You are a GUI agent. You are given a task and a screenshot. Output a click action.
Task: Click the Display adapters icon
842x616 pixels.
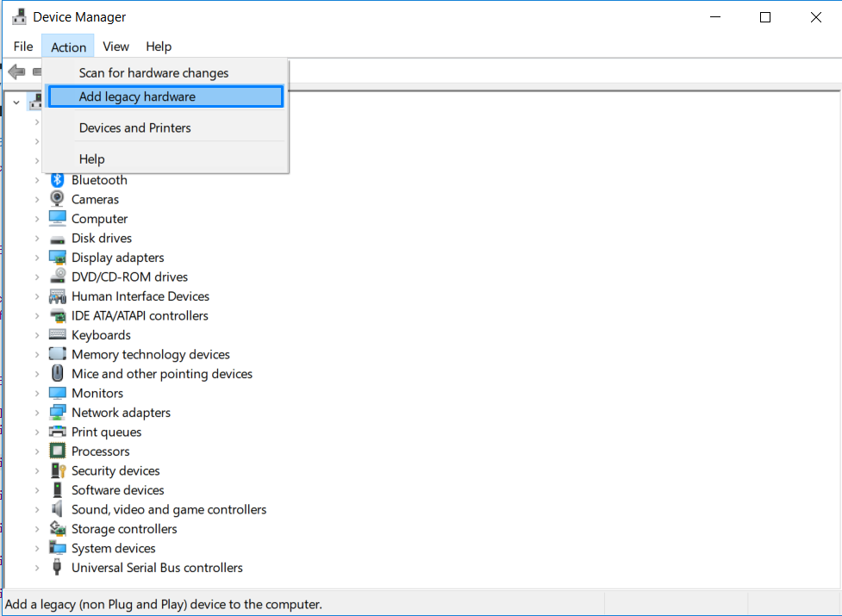(x=57, y=258)
